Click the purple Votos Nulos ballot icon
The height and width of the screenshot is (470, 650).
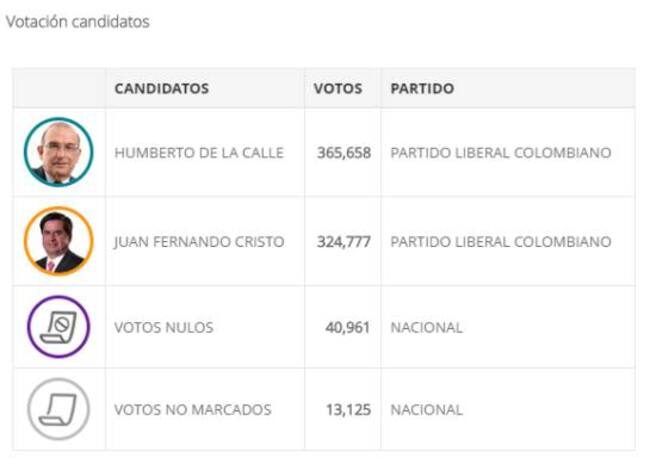[x=58, y=327]
